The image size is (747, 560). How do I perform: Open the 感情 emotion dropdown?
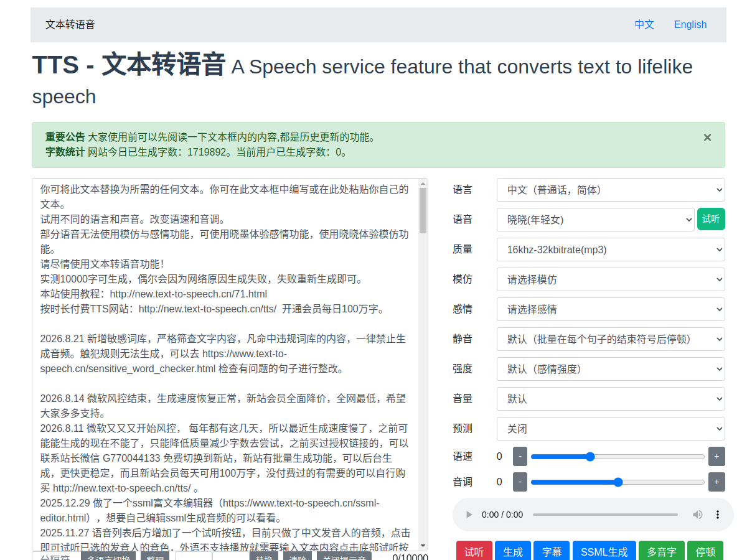click(x=611, y=309)
